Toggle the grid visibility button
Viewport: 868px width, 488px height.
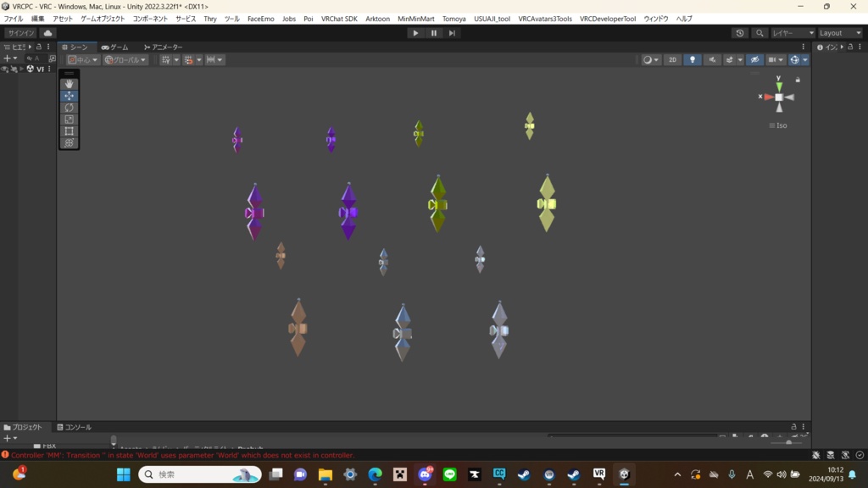(x=165, y=60)
